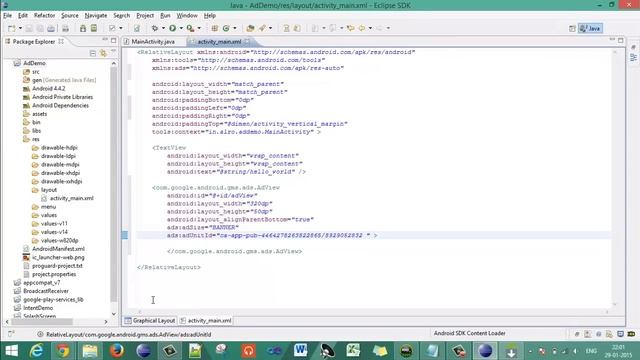The width and height of the screenshot is (640, 360).
Task: Open Microsoft Word from the taskbar
Action: click(300, 351)
